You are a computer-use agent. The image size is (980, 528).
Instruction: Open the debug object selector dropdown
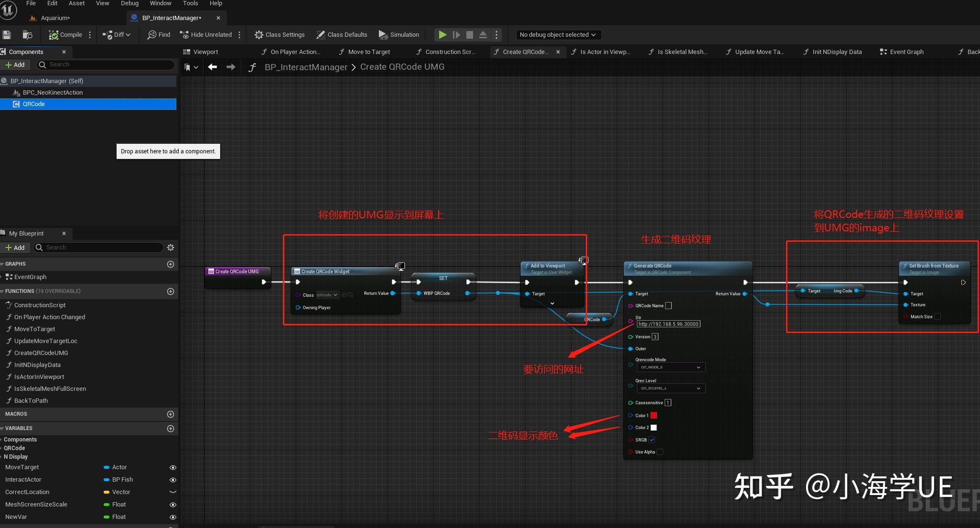pos(558,35)
